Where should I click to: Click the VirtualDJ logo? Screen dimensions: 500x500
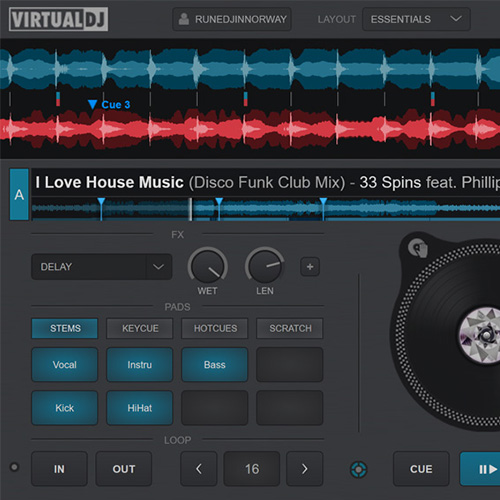pos(58,19)
